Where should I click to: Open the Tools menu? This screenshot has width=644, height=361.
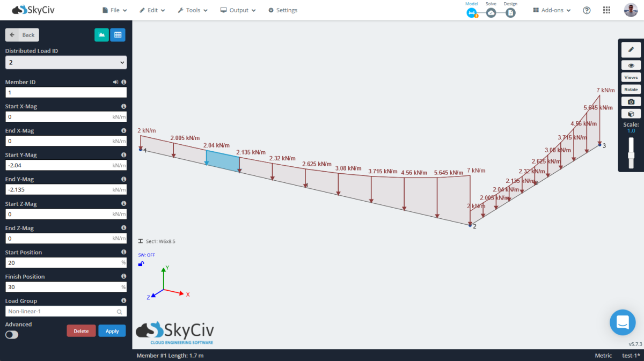192,10
